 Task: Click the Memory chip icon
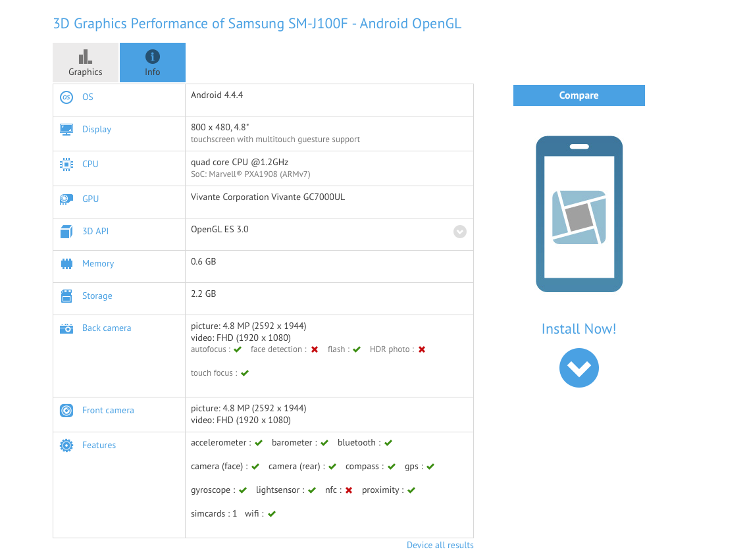66,264
